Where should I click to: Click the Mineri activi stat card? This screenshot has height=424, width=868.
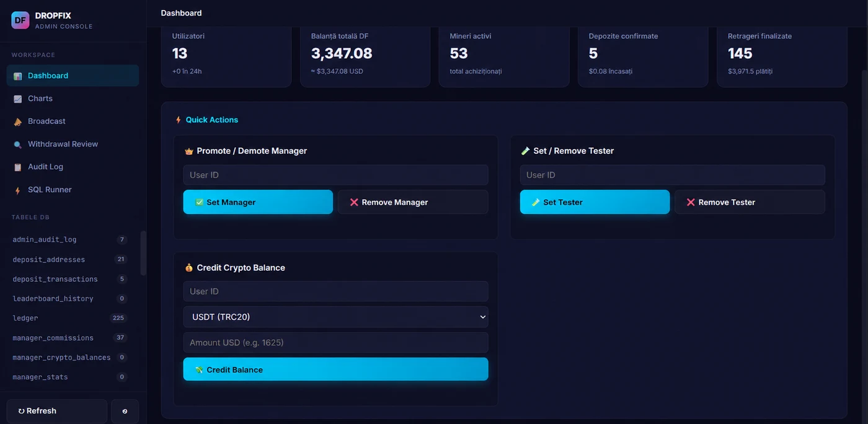coord(504,56)
